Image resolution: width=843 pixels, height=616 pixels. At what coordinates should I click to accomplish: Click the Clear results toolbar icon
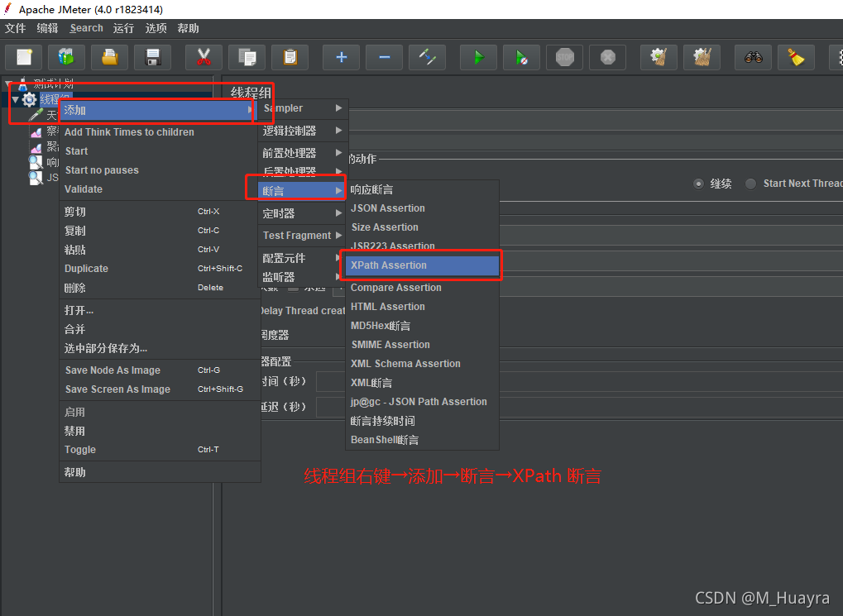[x=659, y=57]
